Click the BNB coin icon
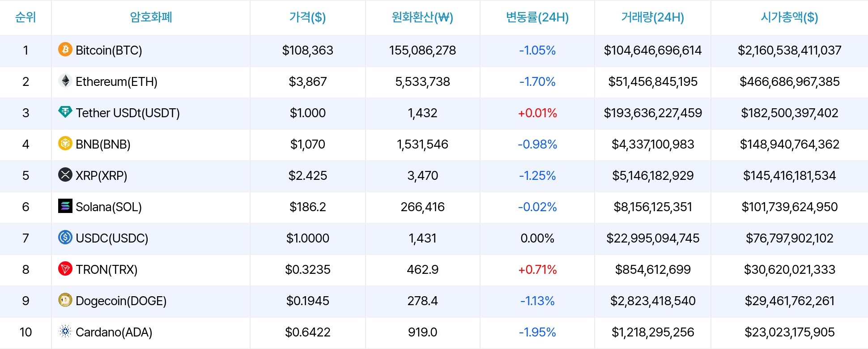 coord(65,144)
